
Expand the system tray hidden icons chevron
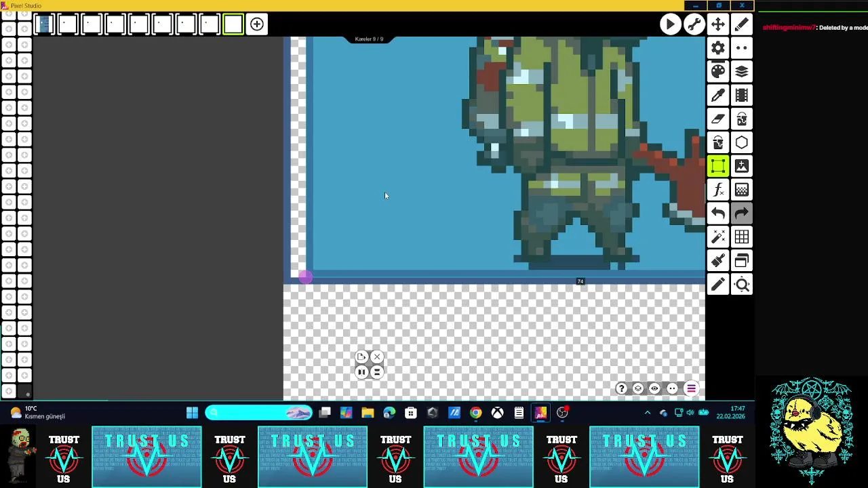click(648, 413)
